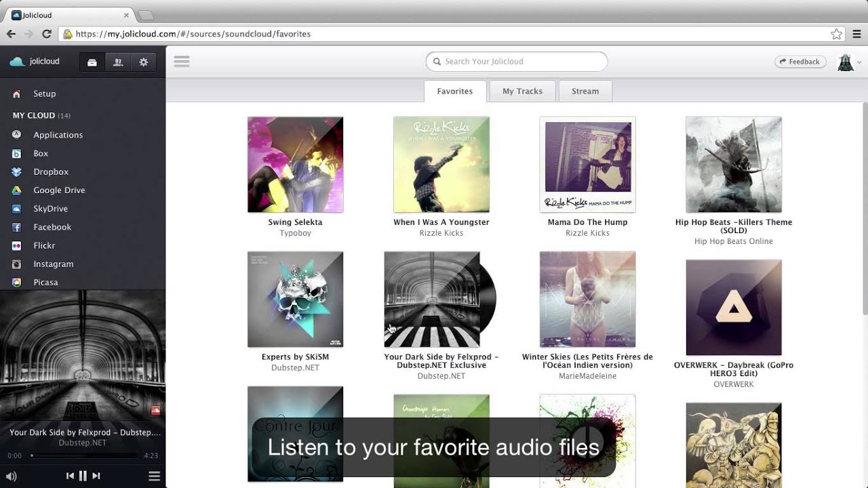Click the browser back arrow
The height and width of the screenshot is (488, 868).
[11, 33]
